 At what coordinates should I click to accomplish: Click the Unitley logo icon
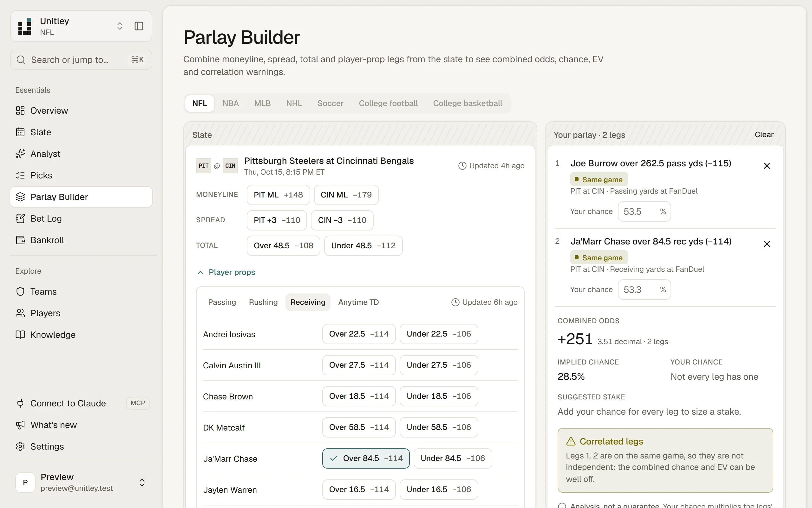coord(25,26)
